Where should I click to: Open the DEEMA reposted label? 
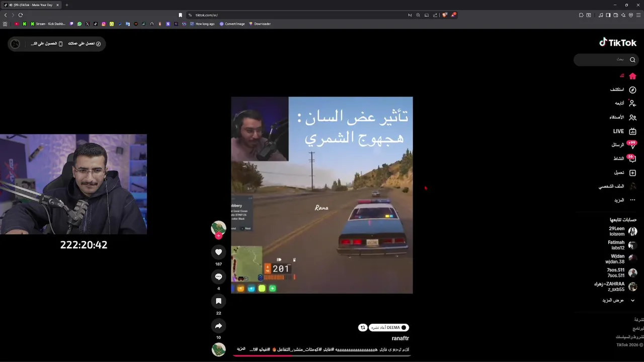[389, 327]
